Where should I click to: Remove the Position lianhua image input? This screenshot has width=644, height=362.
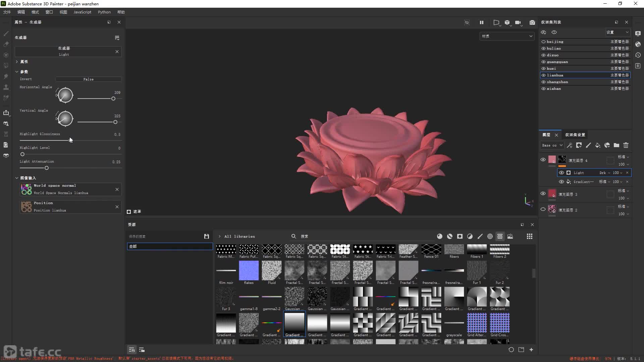(117, 207)
